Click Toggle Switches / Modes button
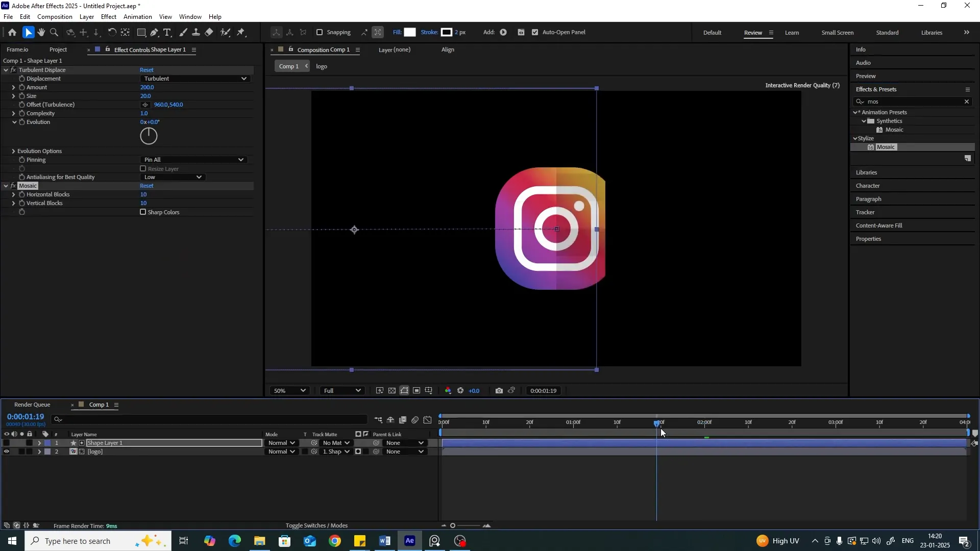This screenshot has width=980, height=551. click(316, 525)
